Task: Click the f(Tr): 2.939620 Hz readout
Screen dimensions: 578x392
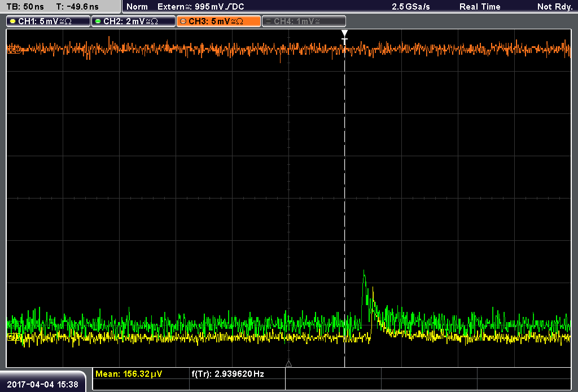Action: click(x=228, y=374)
